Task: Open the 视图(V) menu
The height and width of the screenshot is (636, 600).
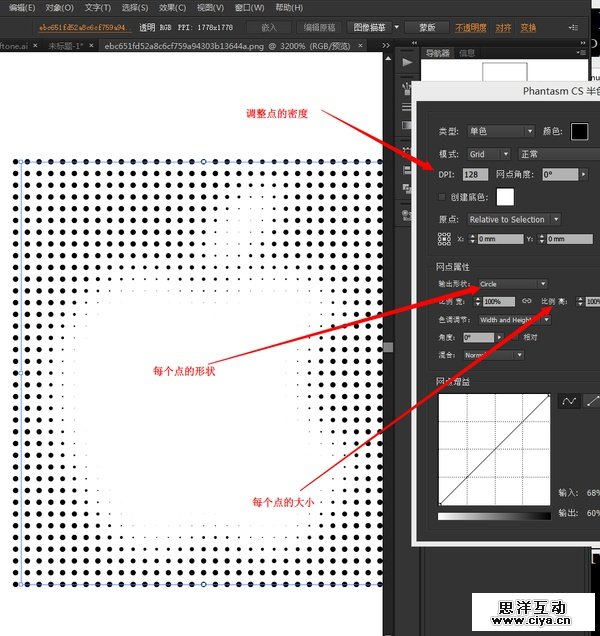Action: [x=211, y=8]
